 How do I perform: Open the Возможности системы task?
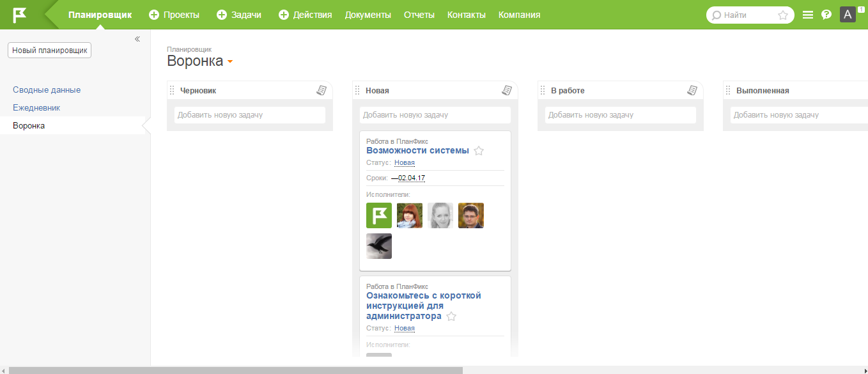click(417, 150)
